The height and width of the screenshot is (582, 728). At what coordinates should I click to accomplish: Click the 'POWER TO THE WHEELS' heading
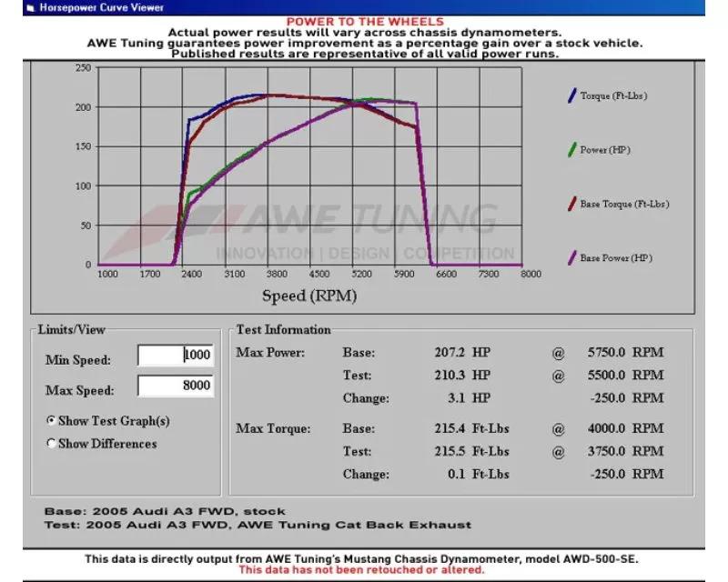coord(365,22)
